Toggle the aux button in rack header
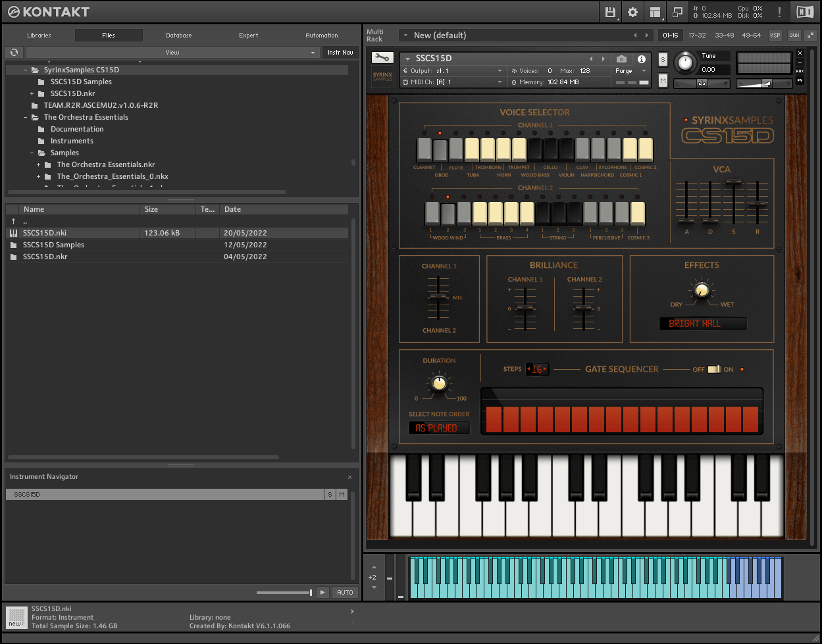The height and width of the screenshot is (644, 822). (794, 36)
